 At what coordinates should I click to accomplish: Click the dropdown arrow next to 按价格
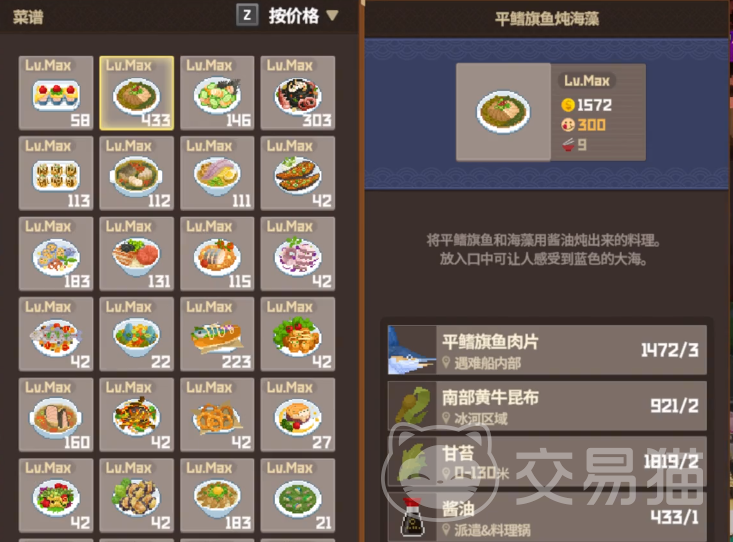(332, 16)
